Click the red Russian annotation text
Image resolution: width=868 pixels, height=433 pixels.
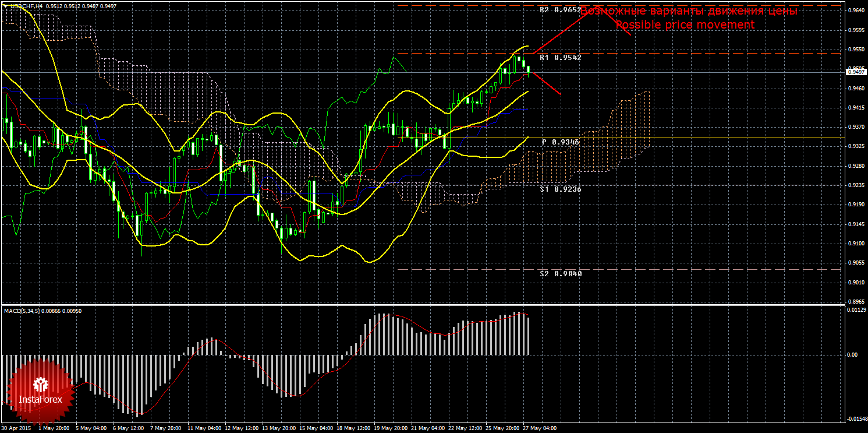(x=689, y=11)
